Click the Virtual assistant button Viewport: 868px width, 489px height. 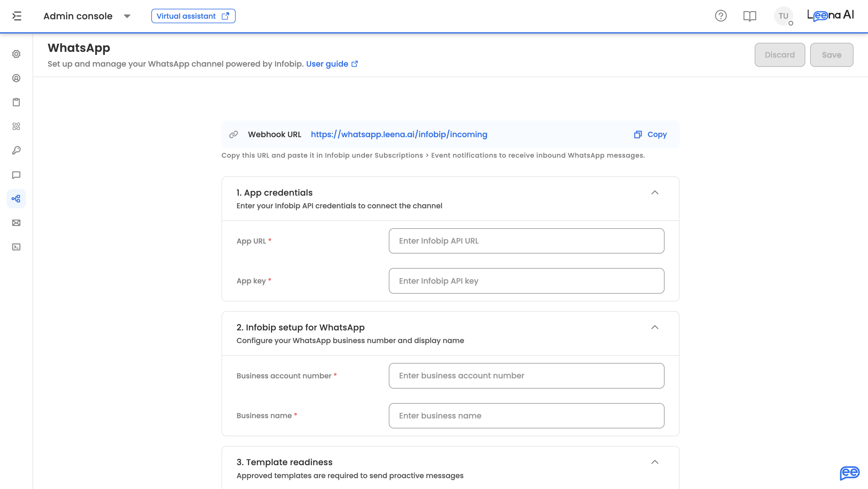[x=193, y=16]
